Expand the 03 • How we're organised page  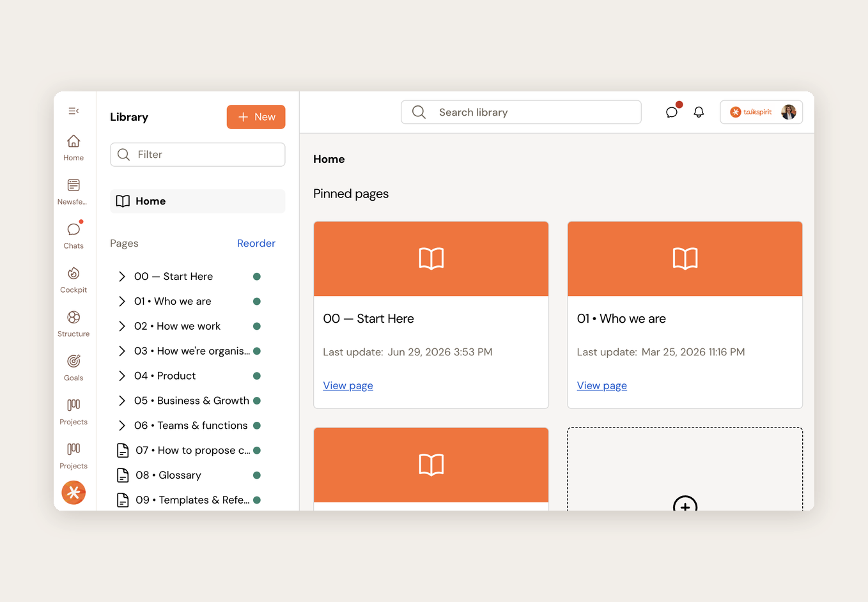coord(122,351)
